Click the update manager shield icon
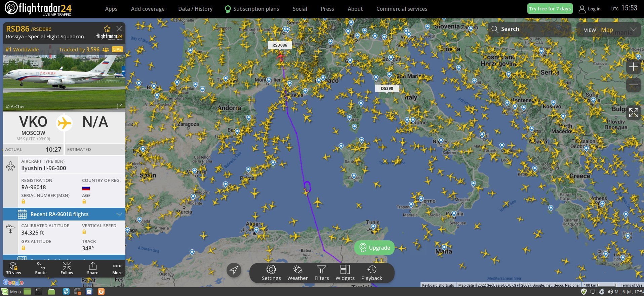 (x=584, y=292)
